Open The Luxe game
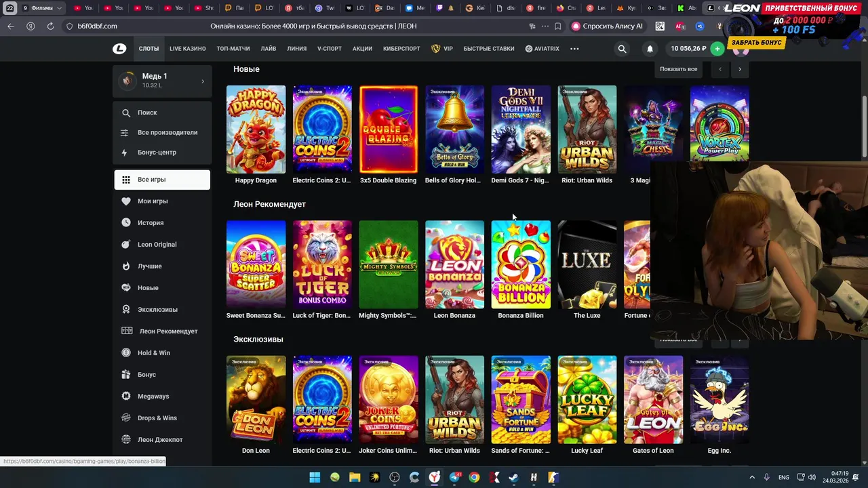Image resolution: width=868 pixels, height=488 pixels. coord(587,264)
